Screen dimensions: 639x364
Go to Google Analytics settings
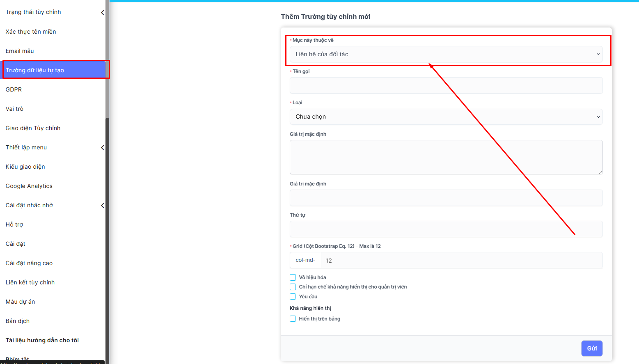(x=29, y=186)
